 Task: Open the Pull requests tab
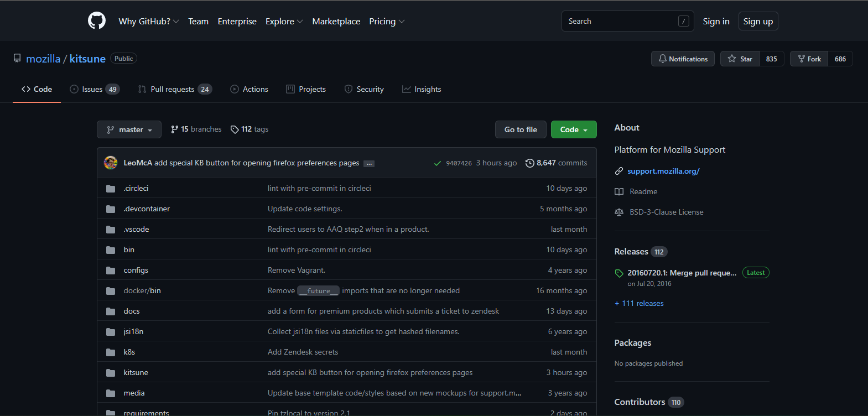tap(175, 89)
